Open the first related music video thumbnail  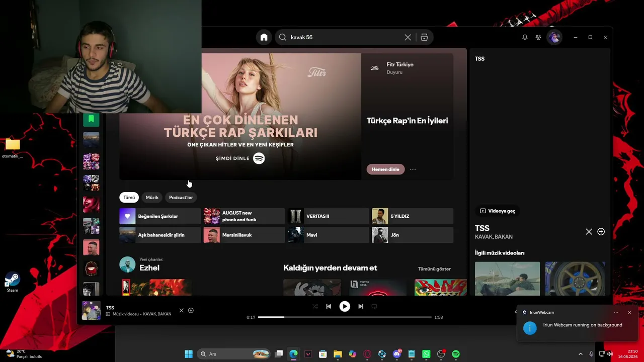[x=507, y=279]
